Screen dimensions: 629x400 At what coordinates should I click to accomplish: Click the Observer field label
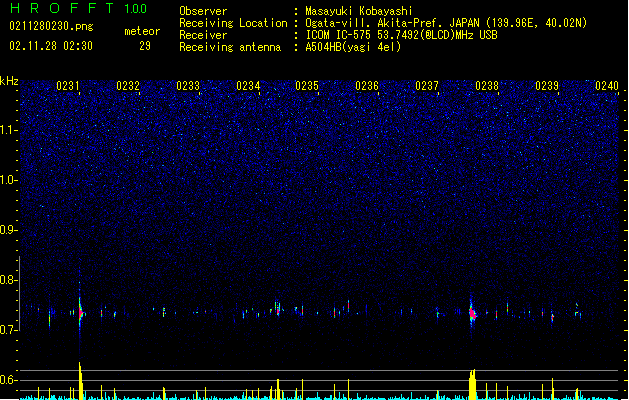[203, 11]
